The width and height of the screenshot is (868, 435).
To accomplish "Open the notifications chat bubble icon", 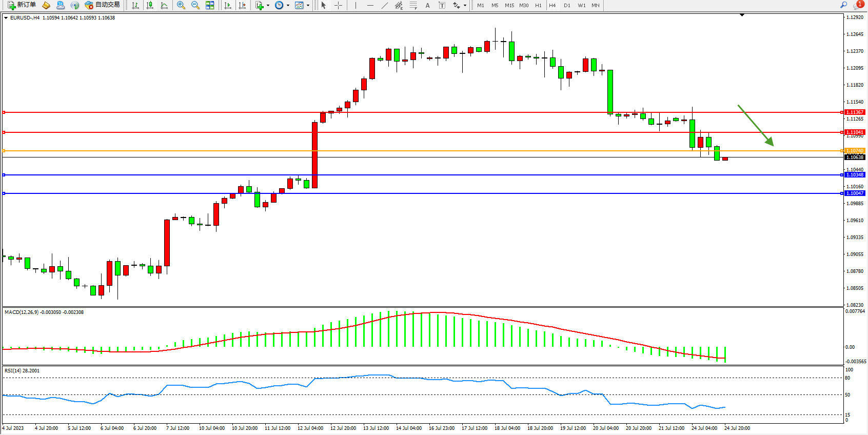I will 858,5.
